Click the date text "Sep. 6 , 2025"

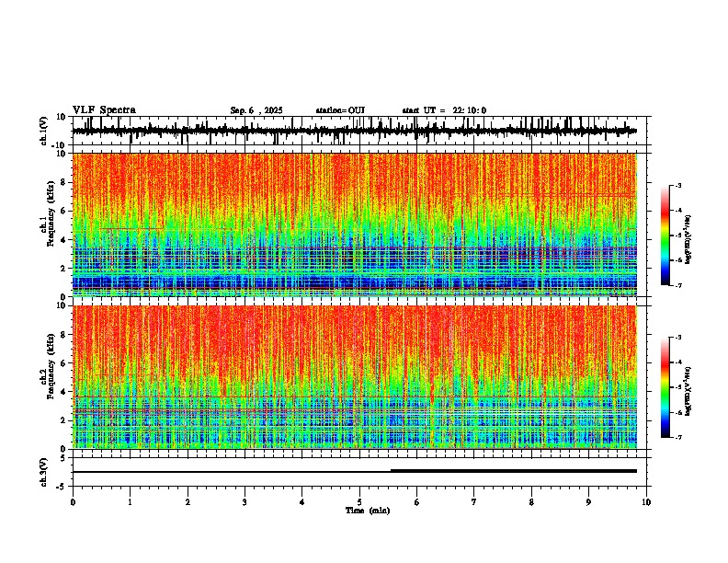(256, 110)
